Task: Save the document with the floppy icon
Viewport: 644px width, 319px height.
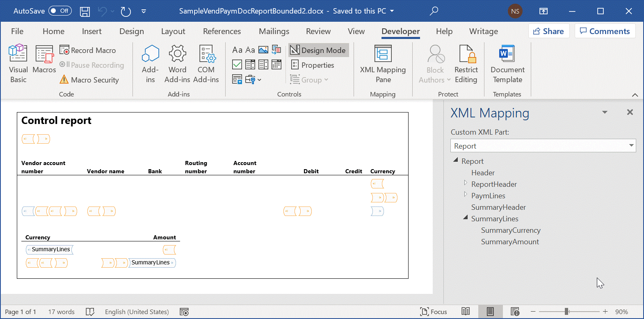Action: [85, 11]
